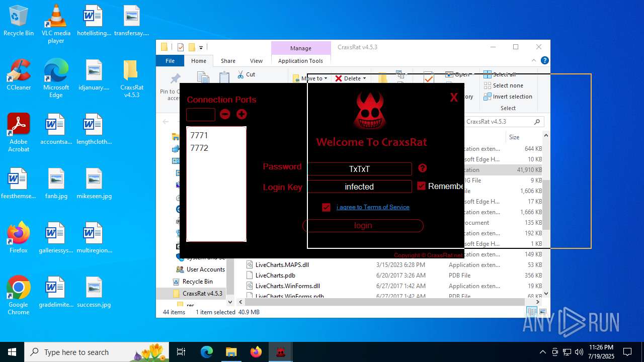Select feesthemse Word document on desktop
Viewport: 644px width, 362px height.
[x=19, y=184]
